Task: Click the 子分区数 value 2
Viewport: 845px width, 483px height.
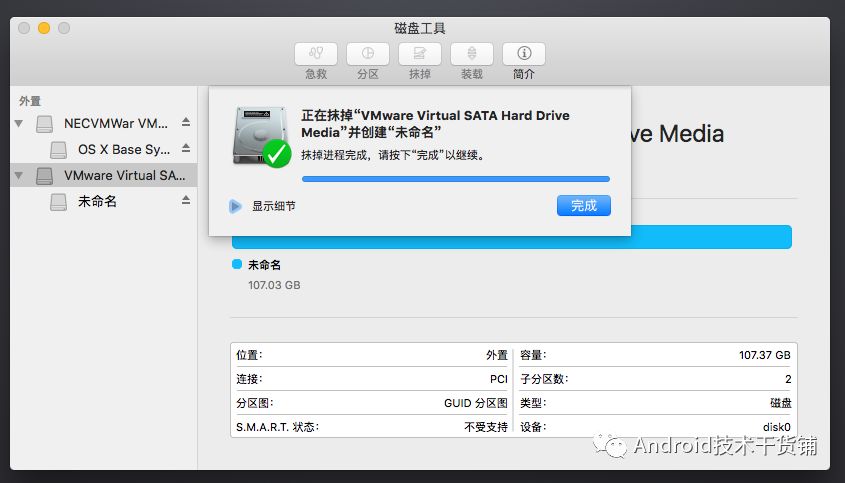Action: (788, 379)
